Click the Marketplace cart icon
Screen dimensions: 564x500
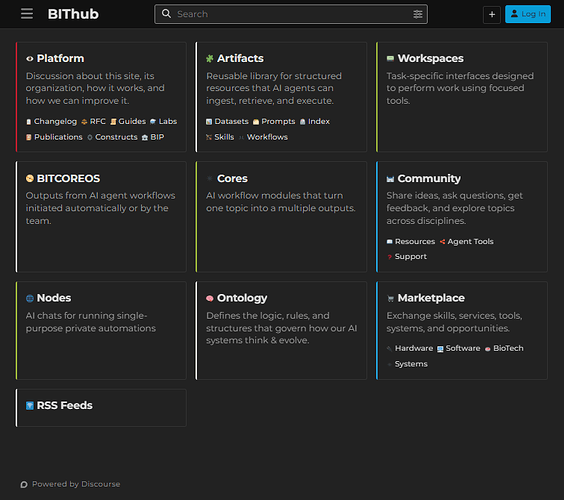point(390,299)
